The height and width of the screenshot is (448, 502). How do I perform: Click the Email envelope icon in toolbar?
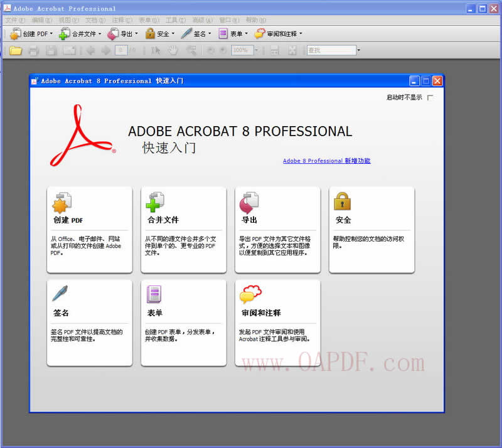pos(69,51)
